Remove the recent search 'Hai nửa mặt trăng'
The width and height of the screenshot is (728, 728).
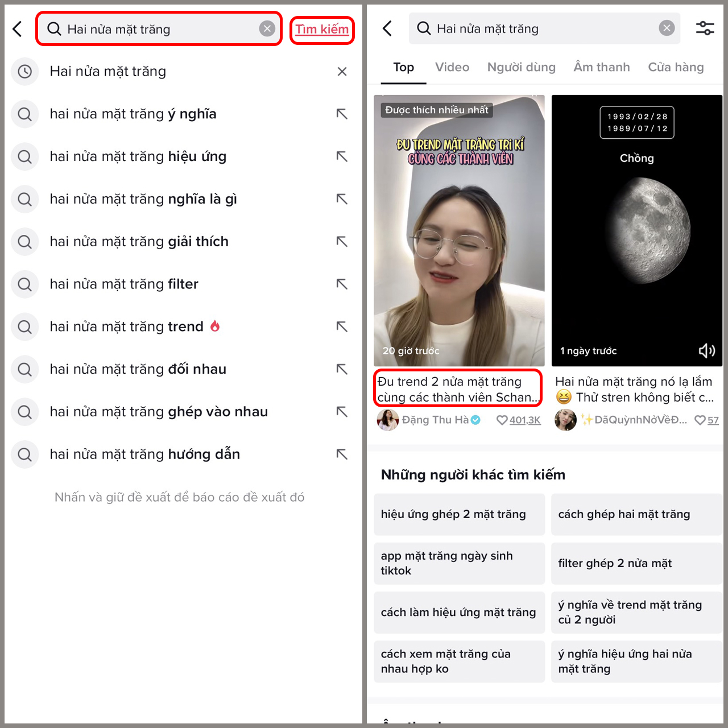(x=342, y=72)
